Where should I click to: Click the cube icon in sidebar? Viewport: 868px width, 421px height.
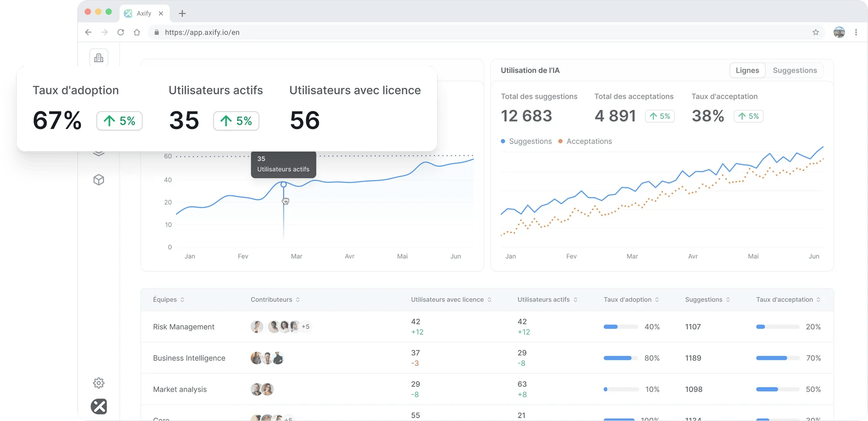[99, 180]
